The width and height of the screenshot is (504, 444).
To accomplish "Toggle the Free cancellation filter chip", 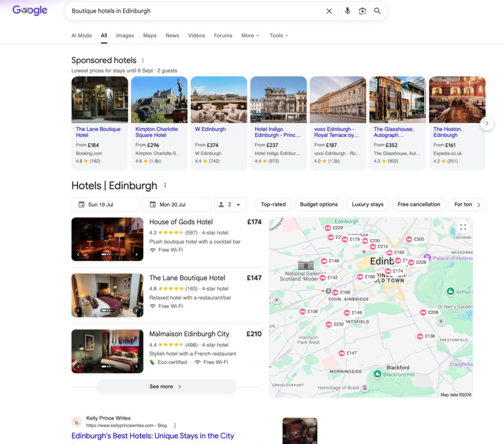I will tap(419, 205).
